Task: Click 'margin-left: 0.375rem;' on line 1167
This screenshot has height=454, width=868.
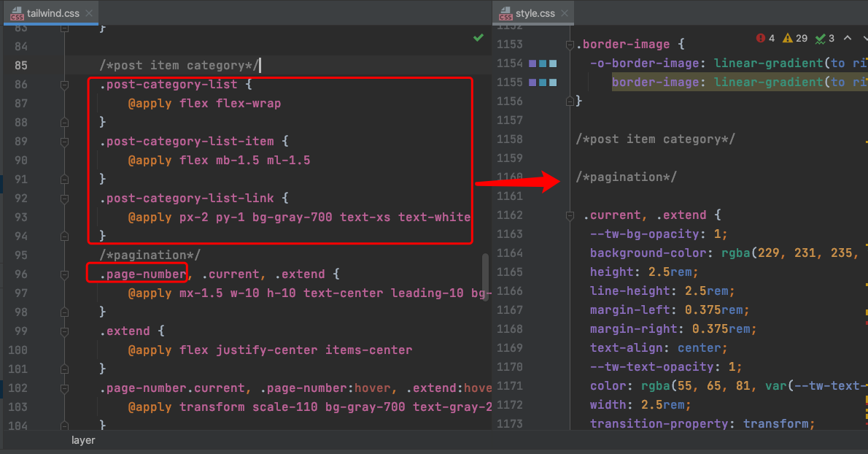Action: point(670,309)
